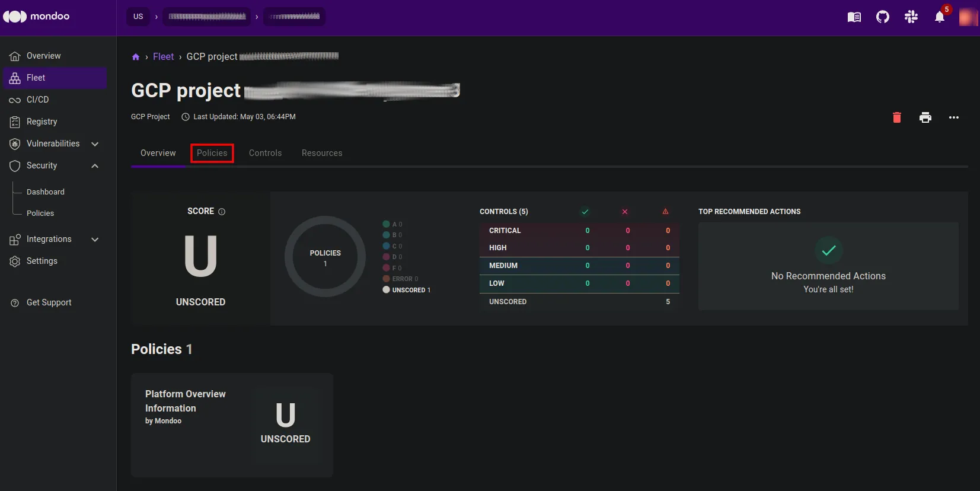This screenshot has height=491, width=980.
Task: Go to Fleet in sidebar
Action: (x=55, y=78)
